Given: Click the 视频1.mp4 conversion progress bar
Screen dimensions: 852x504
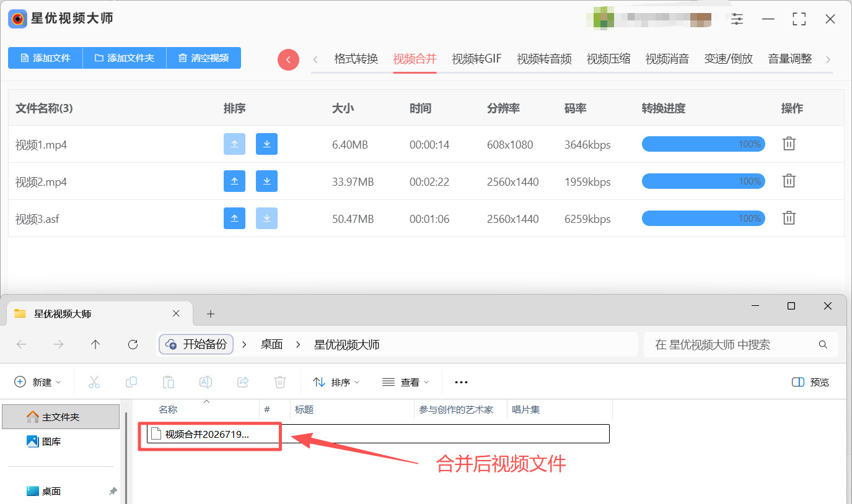Looking at the screenshot, I should point(703,144).
